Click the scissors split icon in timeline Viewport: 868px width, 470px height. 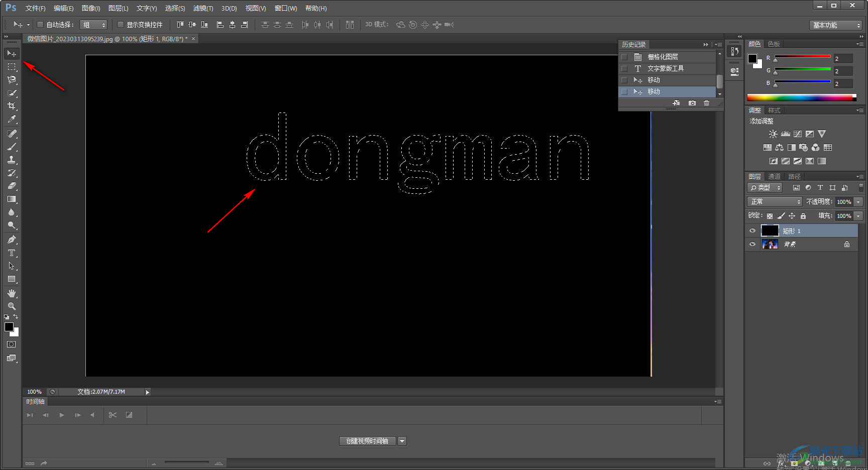tap(113, 415)
